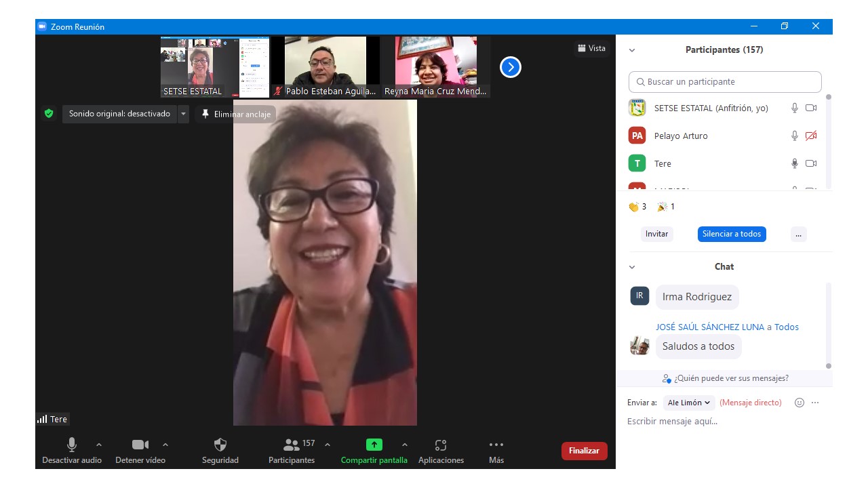Open Aplicaciones from the toolbar
This screenshot has width=868, height=488.
point(441,445)
